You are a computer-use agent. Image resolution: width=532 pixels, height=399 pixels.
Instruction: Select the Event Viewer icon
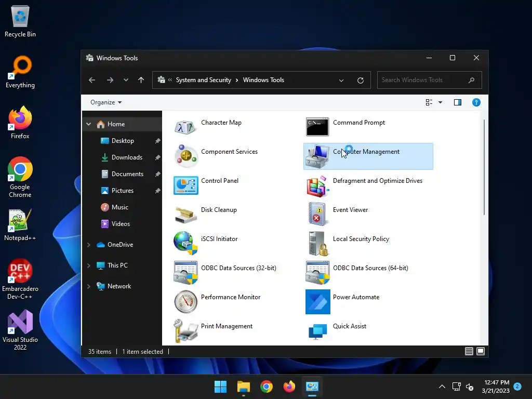click(x=317, y=215)
